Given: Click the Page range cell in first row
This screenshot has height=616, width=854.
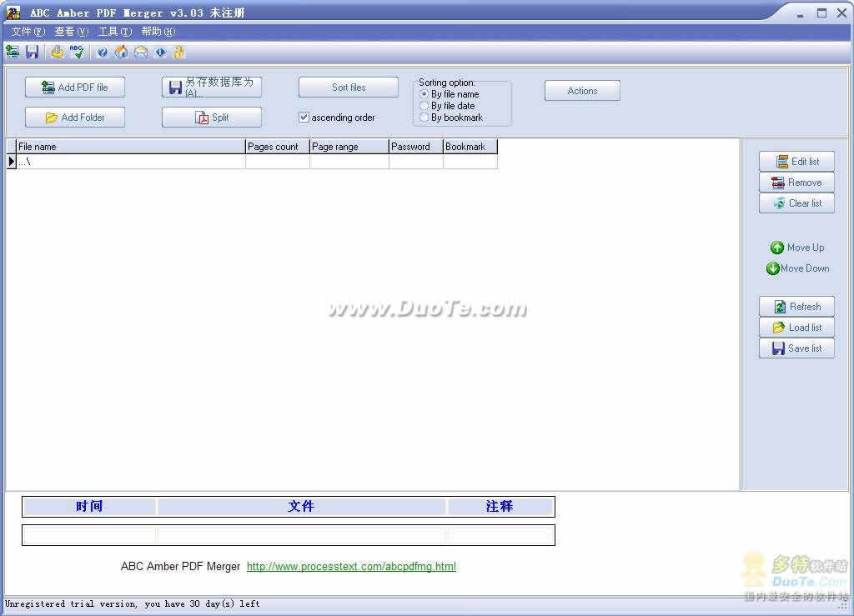Looking at the screenshot, I should coord(349,162).
